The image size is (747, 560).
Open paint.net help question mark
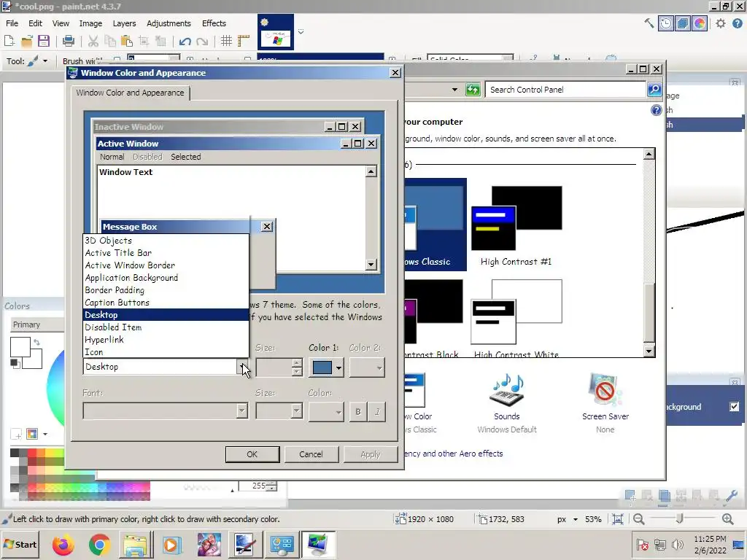click(737, 23)
